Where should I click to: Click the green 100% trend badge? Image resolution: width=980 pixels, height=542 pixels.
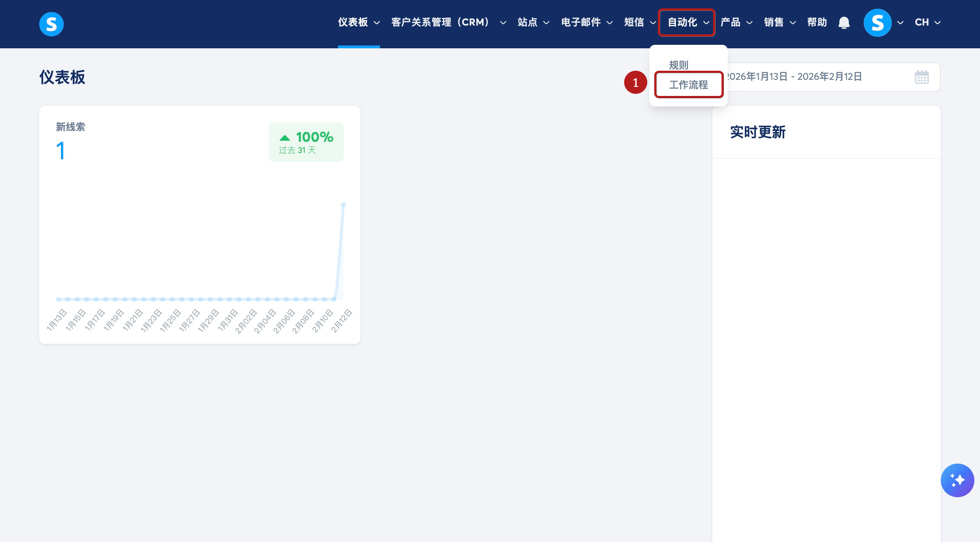point(306,142)
